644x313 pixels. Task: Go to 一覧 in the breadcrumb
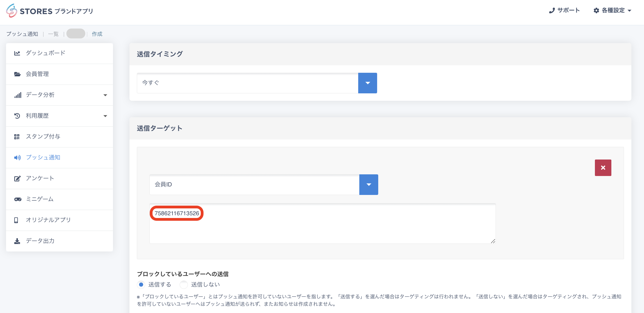pos(53,34)
